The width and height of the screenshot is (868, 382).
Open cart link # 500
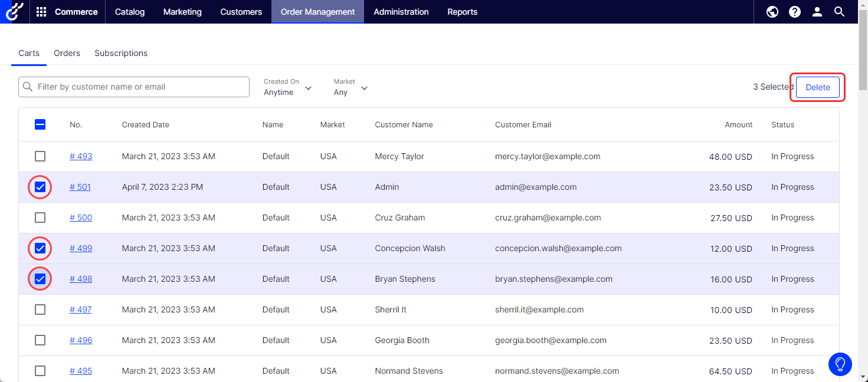(81, 218)
